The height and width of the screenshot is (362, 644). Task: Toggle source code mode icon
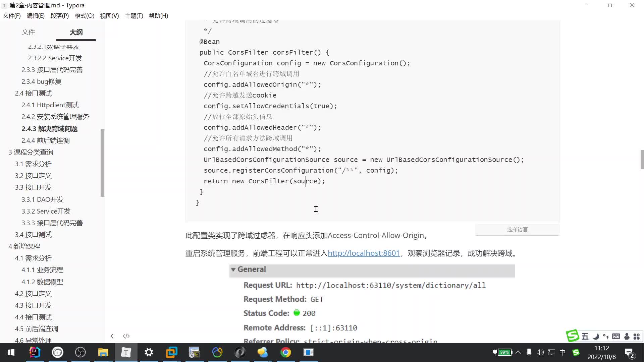pos(126,336)
